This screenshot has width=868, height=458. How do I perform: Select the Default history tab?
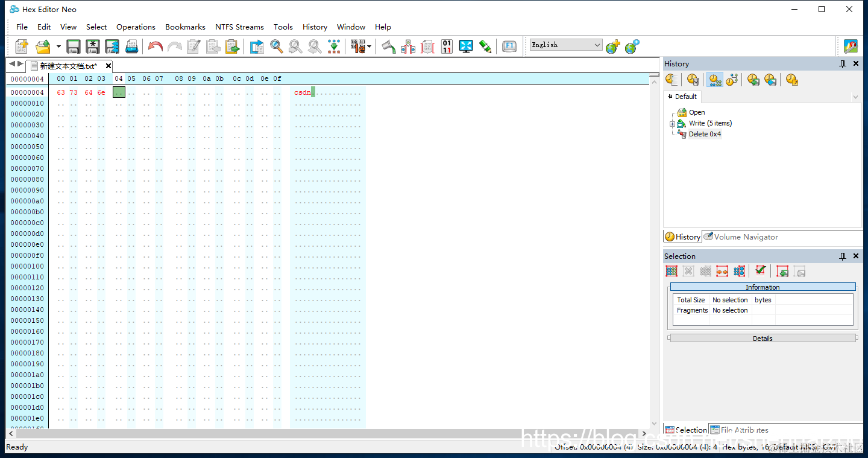(682, 97)
